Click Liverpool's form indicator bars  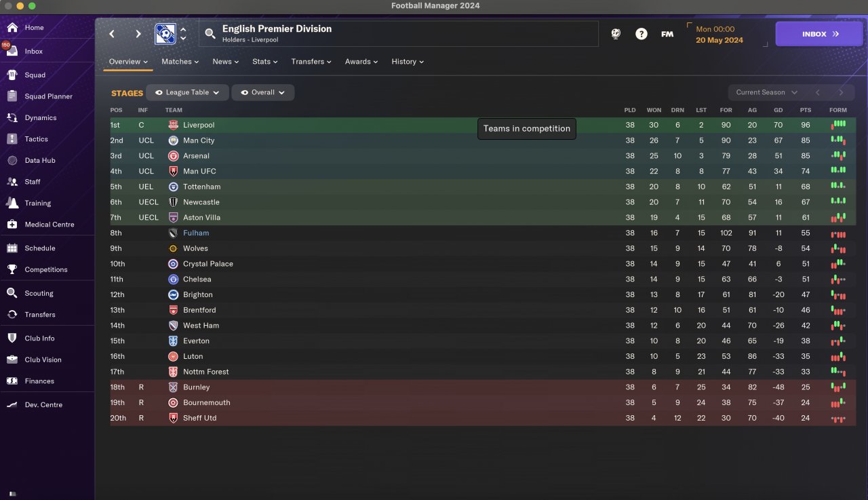click(x=839, y=125)
